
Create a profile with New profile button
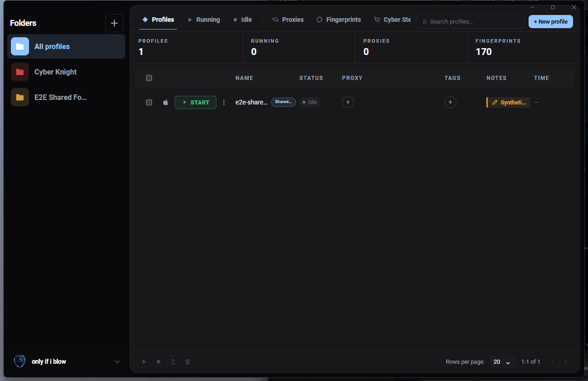(551, 22)
